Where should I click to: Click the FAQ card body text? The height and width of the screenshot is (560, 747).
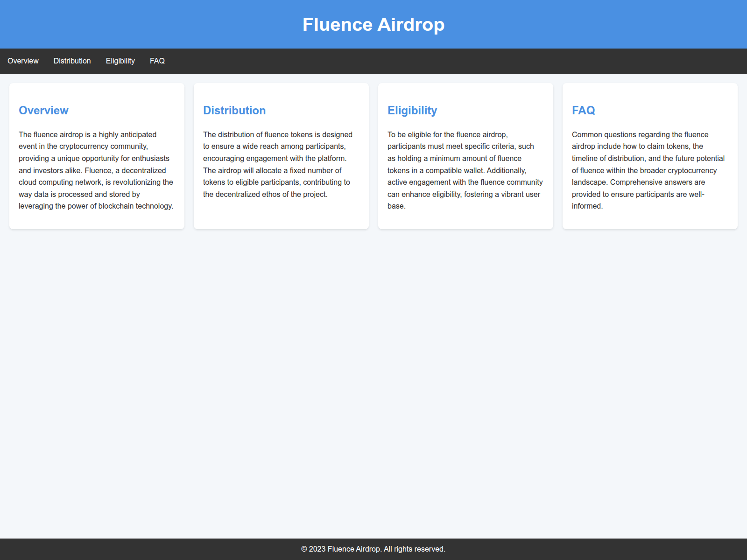coord(648,170)
